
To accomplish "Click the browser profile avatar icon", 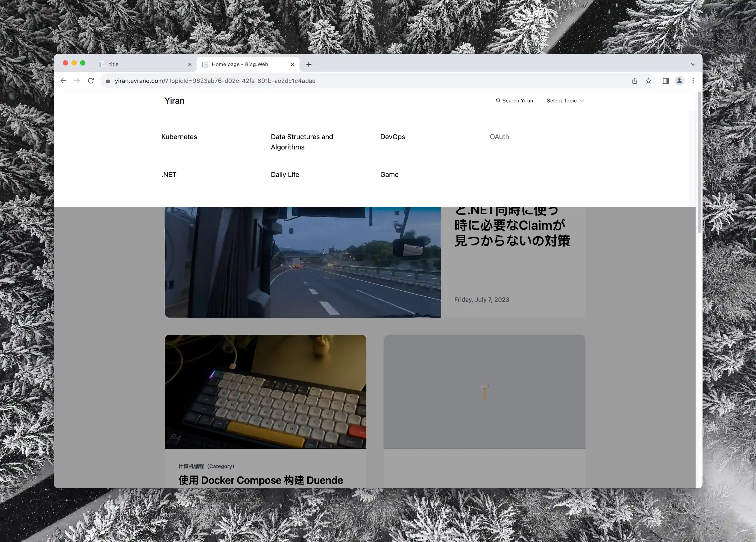I will (679, 80).
